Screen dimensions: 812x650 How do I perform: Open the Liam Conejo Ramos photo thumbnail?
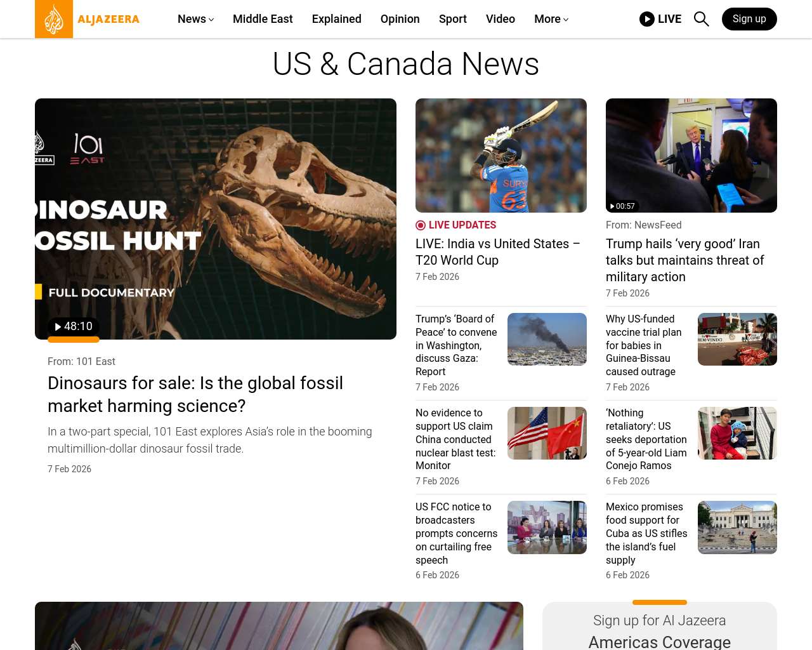pos(737,433)
